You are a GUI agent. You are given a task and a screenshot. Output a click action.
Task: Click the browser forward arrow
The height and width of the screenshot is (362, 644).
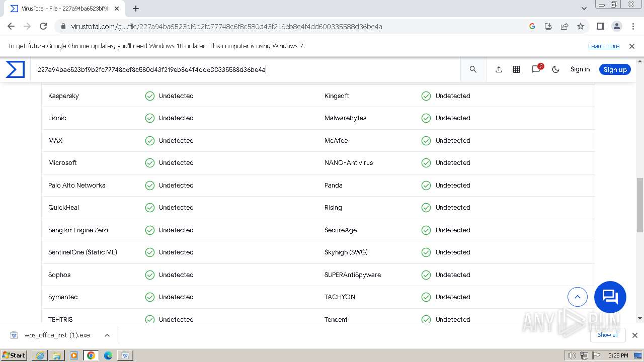pyautogui.click(x=27, y=26)
